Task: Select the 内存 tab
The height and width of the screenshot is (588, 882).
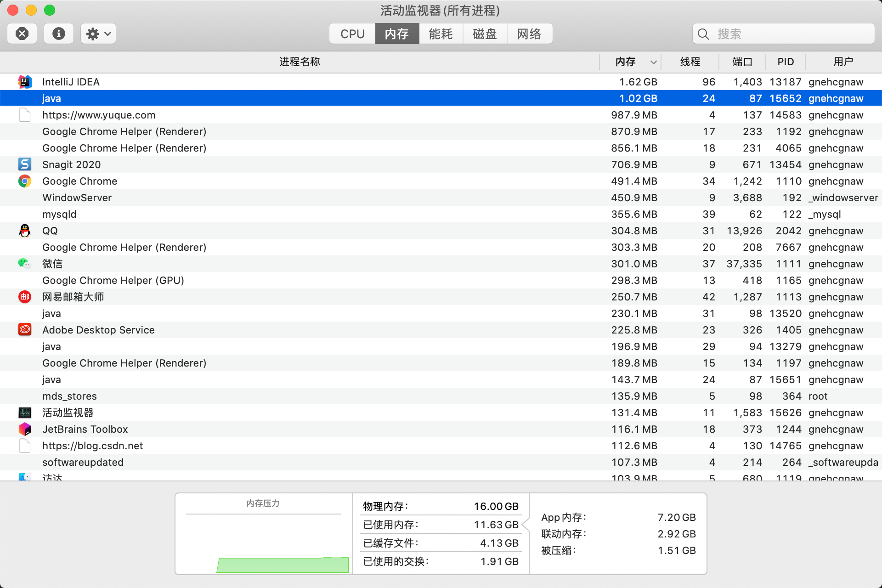Action: click(x=397, y=34)
